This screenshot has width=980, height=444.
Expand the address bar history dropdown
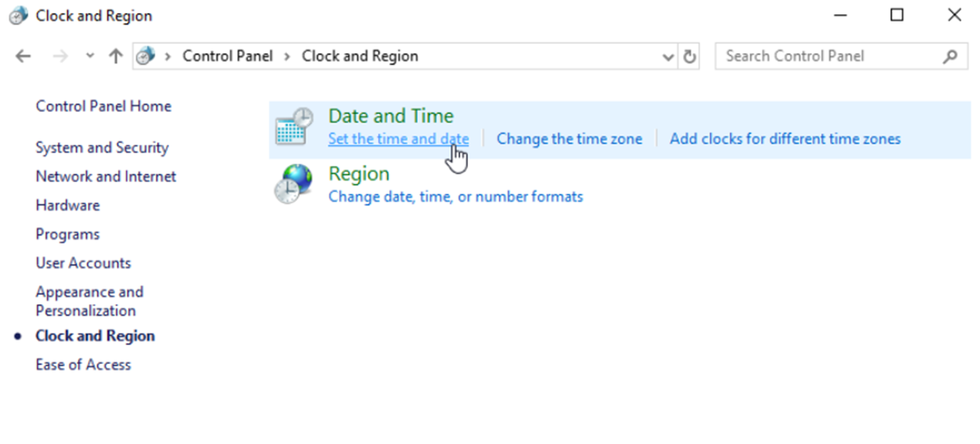pos(668,56)
